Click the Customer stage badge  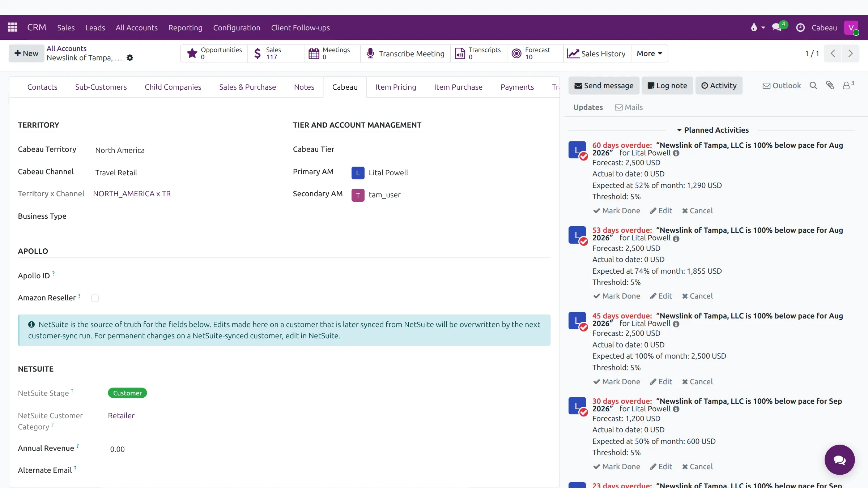click(x=127, y=393)
